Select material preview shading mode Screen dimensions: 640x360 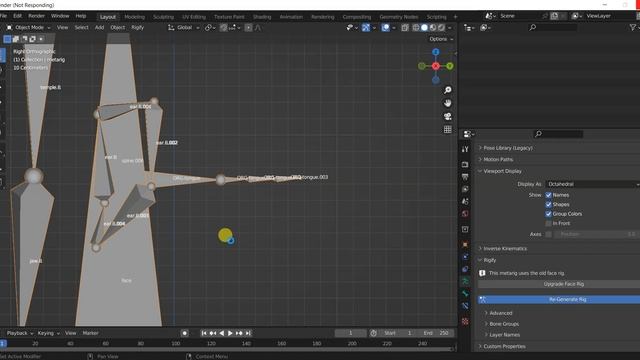(x=433, y=28)
